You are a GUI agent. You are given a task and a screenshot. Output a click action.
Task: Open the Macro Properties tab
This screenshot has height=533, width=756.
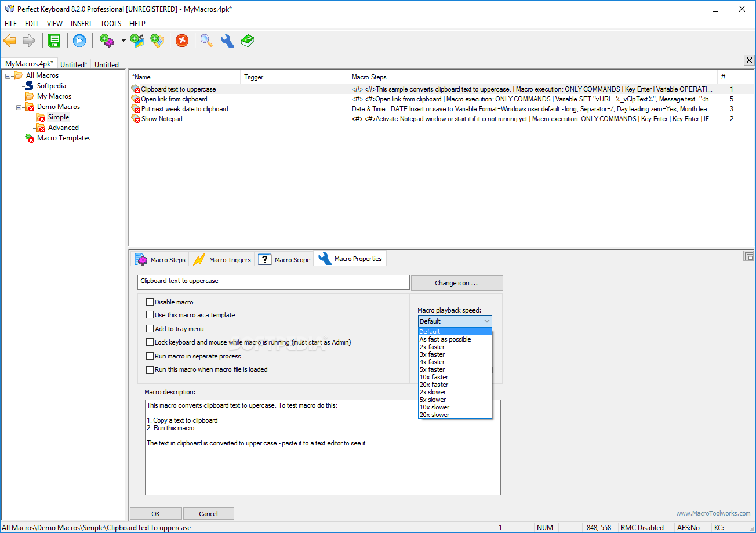(350, 259)
